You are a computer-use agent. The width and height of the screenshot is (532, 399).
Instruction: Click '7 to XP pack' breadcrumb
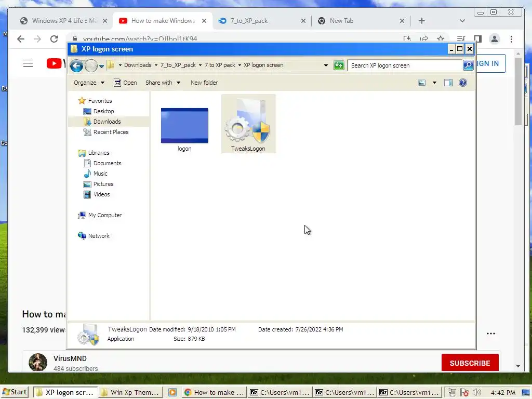220,65
